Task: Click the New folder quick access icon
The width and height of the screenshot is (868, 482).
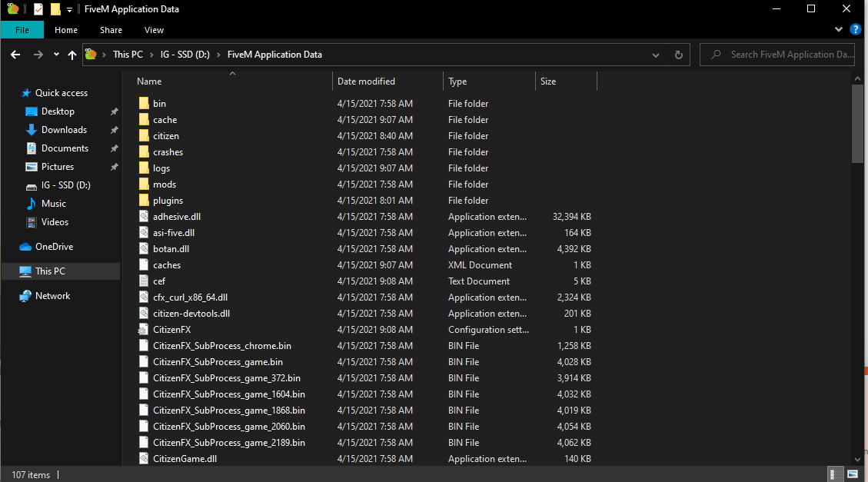Action: 55,9
